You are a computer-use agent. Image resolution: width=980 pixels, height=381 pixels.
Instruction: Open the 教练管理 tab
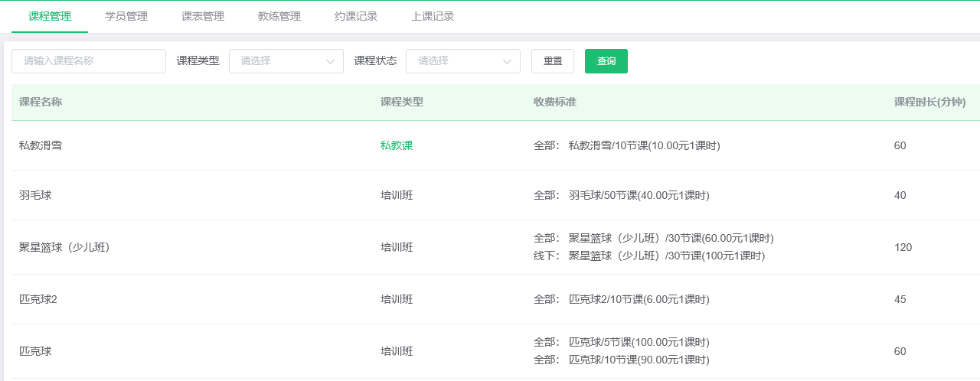pyautogui.click(x=279, y=16)
